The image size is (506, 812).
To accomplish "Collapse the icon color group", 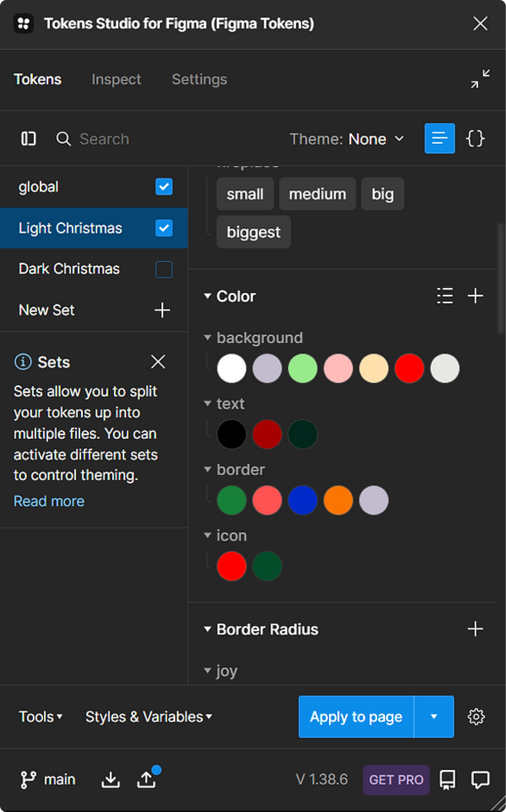I will (x=207, y=535).
